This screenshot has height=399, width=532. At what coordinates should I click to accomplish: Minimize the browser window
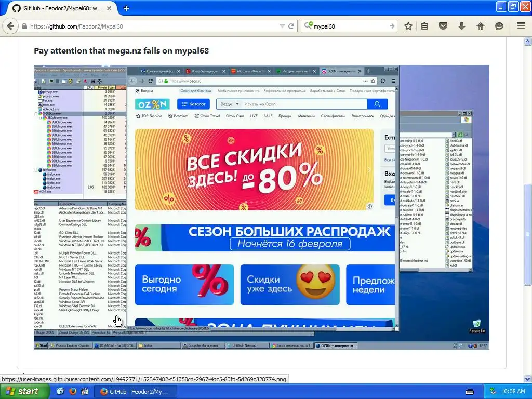click(501, 6)
